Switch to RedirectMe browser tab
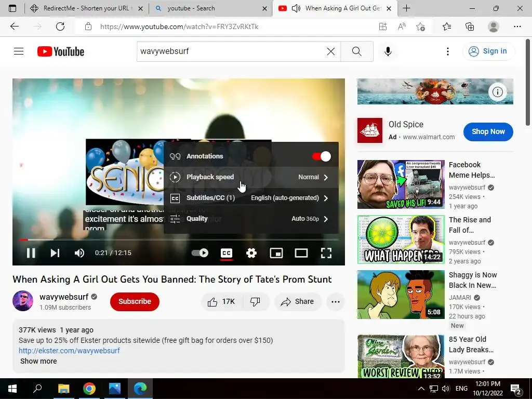Screen dimensions: 532x399 [87, 8]
